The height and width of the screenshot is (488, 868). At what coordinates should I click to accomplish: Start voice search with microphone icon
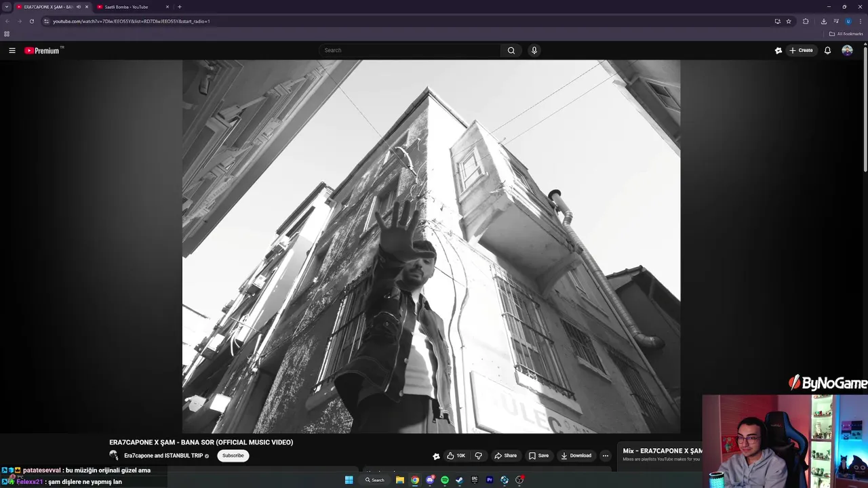point(534,50)
